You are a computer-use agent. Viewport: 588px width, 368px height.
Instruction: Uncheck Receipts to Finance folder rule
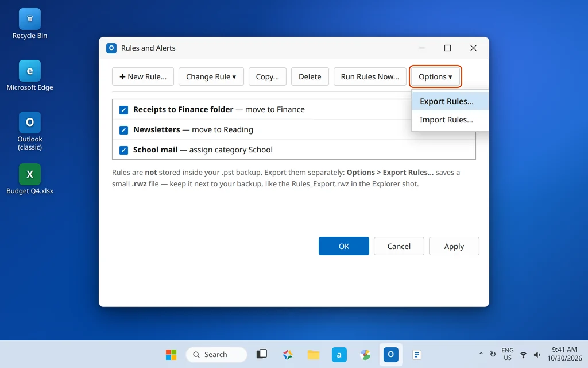click(123, 110)
